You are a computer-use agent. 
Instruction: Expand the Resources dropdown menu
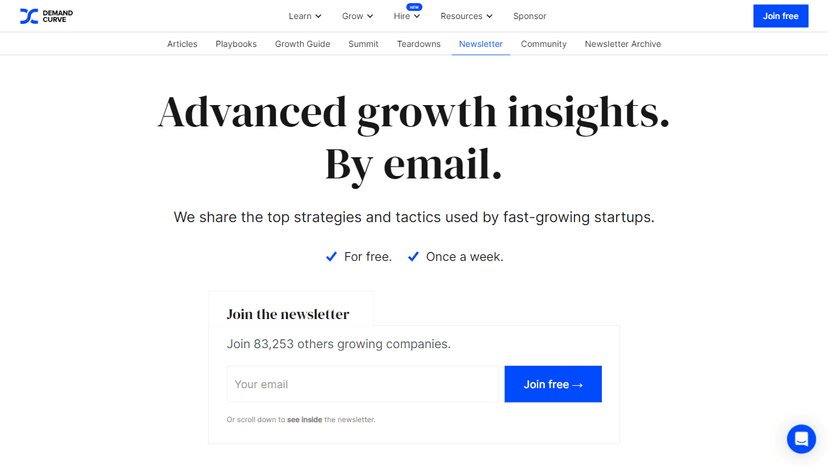click(466, 16)
